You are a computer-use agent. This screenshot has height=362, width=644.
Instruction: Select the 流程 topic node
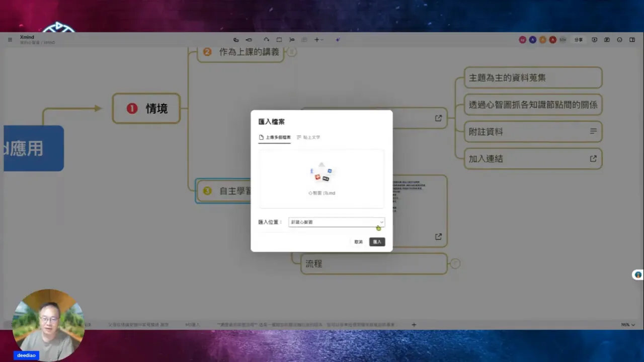[x=374, y=263]
